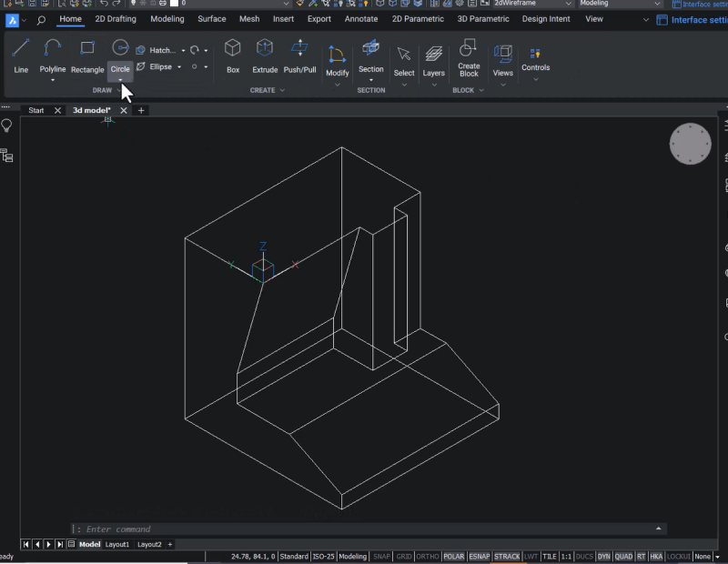
Task: Select the Ellipse tool
Action: pos(157,66)
